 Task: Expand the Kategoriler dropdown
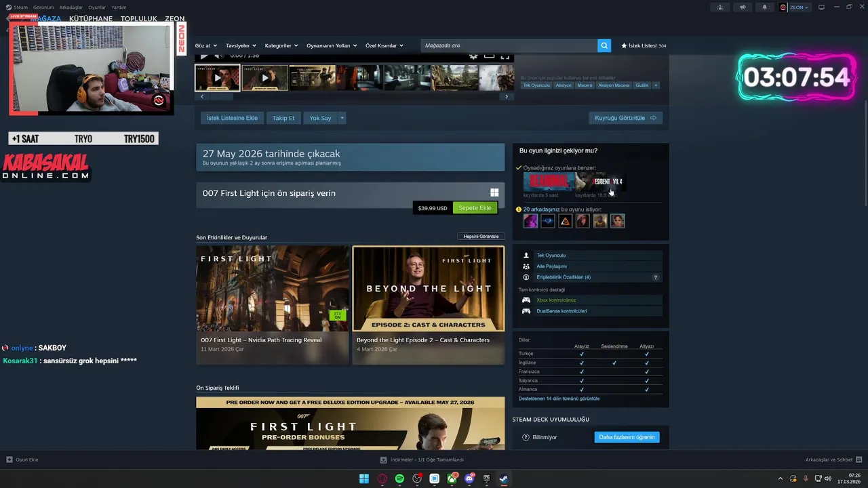click(281, 45)
